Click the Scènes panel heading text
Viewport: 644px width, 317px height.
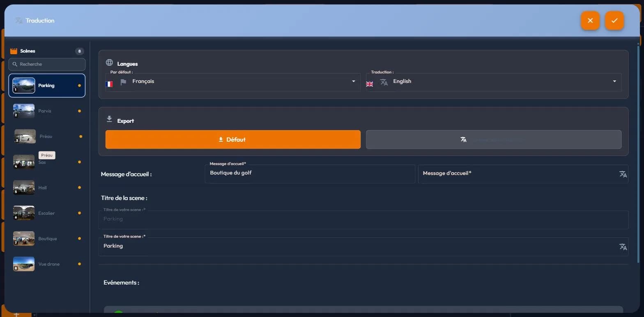(28, 51)
